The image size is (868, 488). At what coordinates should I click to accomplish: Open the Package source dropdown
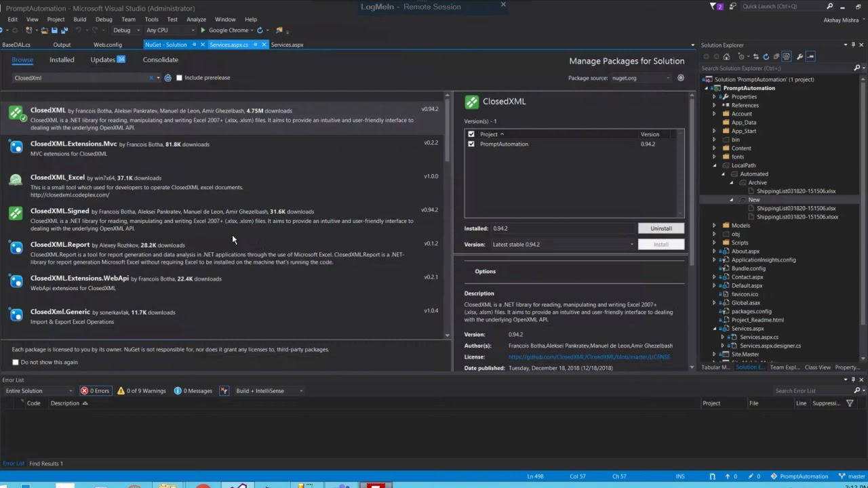[641, 78]
